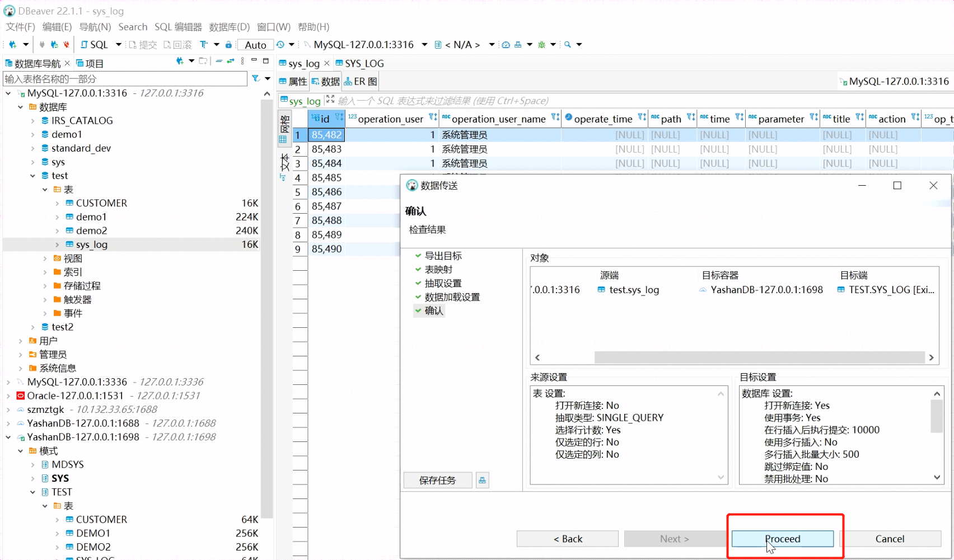The image size is (954, 560).
Task: Toggle link-with-editor arrows in navigator
Action: pos(231,61)
